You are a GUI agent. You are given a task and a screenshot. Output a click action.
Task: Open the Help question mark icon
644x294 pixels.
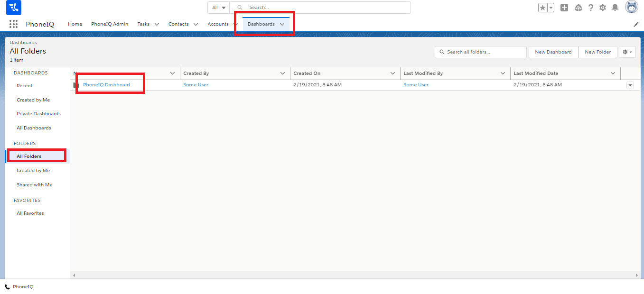pyautogui.click(x=591, y=8)
